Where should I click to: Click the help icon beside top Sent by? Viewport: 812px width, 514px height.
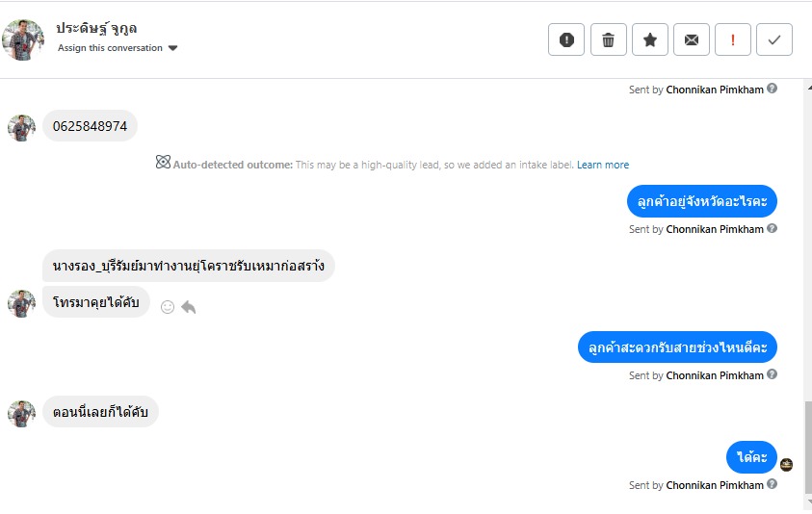(773, 89)
